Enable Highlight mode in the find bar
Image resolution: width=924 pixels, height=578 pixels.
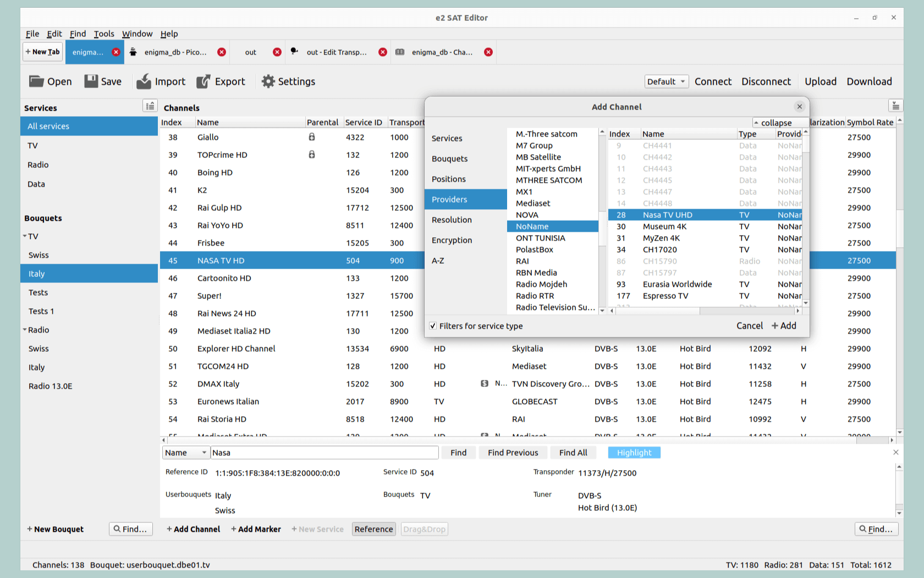coord(634,452)
